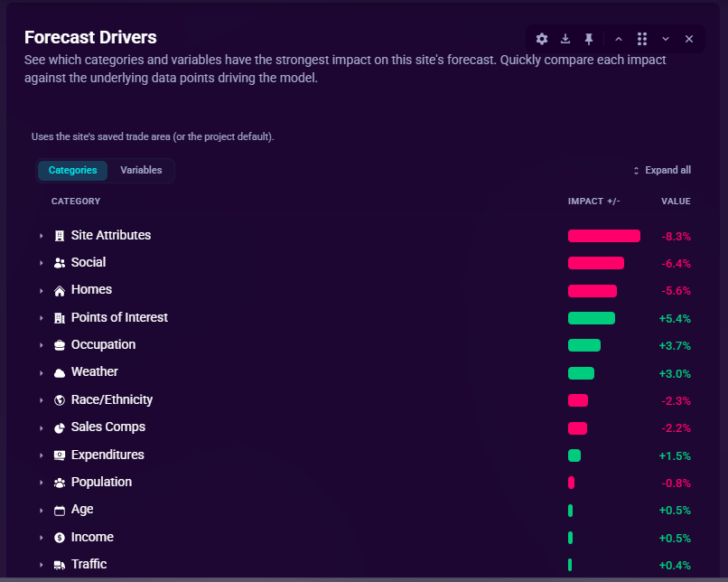Click the trade area note text
Viewport: 728px width, 582px height.
tap(153, 136)
